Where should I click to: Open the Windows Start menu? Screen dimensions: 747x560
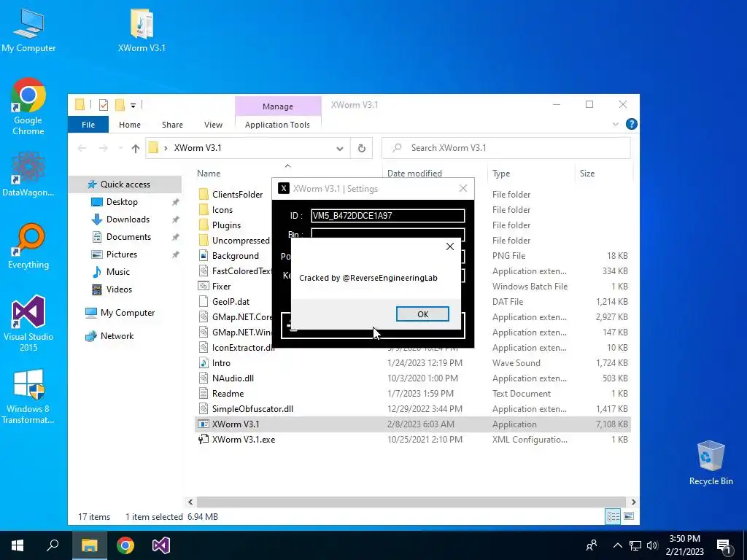(18, 545)
